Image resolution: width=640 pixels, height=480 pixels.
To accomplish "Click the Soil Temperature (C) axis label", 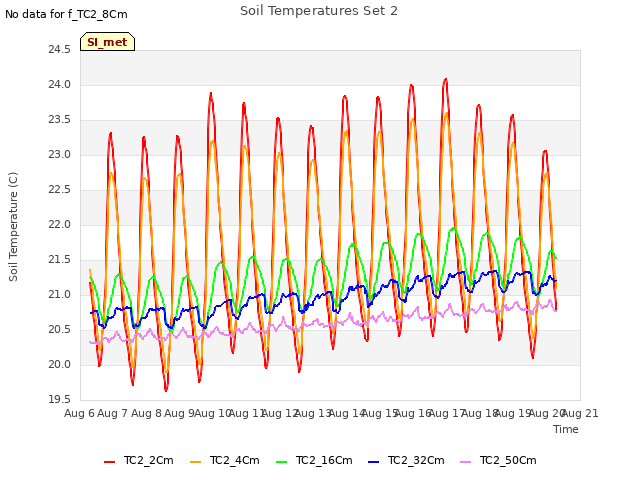I will (x=13, y=227).
